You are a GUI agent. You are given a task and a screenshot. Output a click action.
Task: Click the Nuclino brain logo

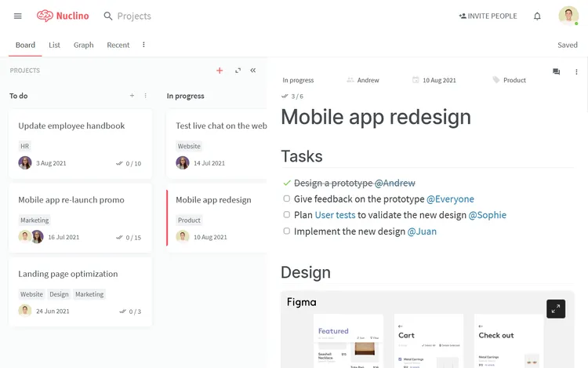point(45,16)
